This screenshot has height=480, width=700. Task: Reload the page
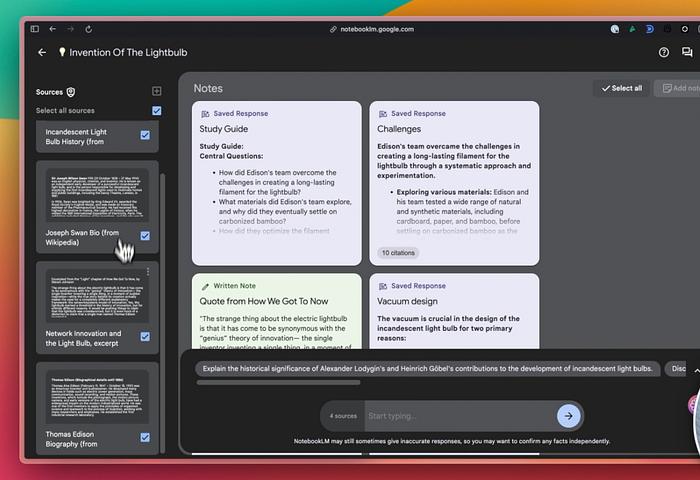88,29
